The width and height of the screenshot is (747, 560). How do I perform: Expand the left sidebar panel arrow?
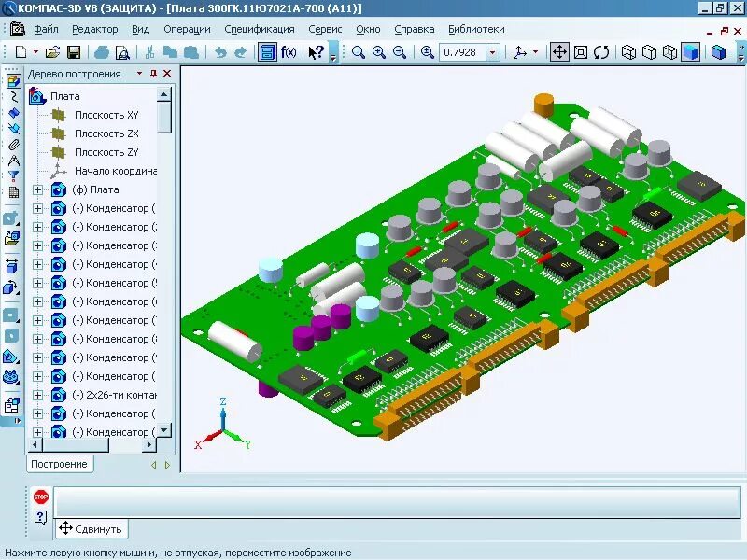pos(17,421)
